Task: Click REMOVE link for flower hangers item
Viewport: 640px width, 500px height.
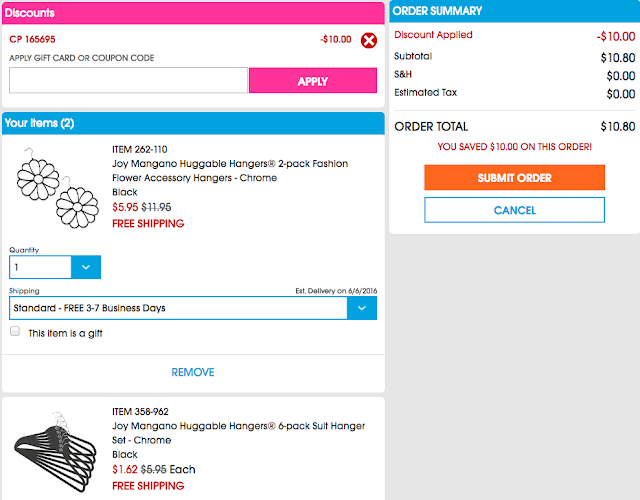Action: tap(193, 372)
